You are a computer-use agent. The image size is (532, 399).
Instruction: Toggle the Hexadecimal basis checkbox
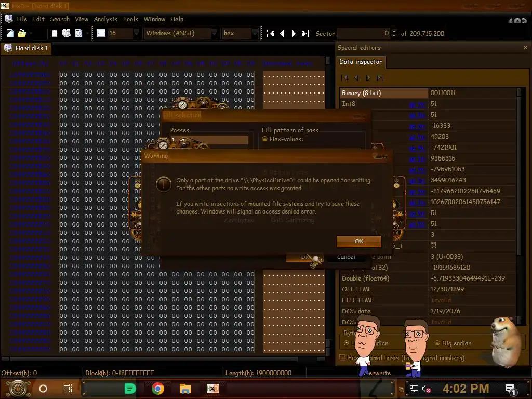(342, 357)
